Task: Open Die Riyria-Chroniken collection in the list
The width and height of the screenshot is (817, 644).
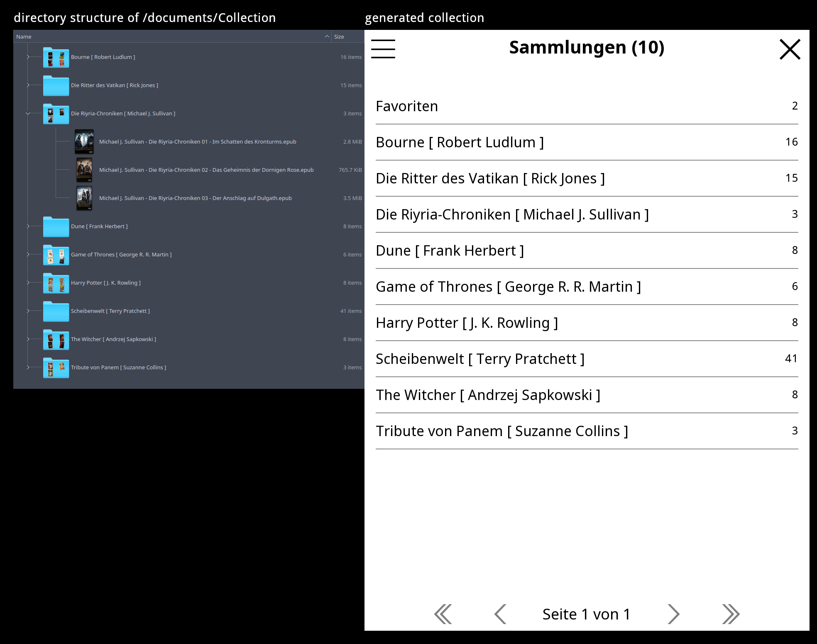Action: point(587,215)
